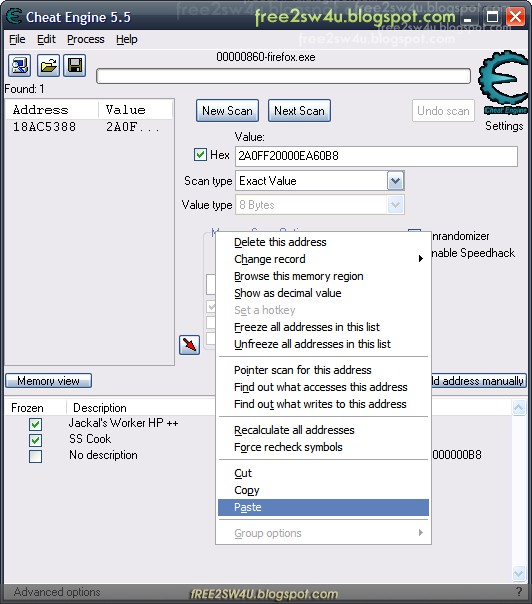Click the address table scroll down arrow
The image size is (532, 604).
[x=519, y=573]
